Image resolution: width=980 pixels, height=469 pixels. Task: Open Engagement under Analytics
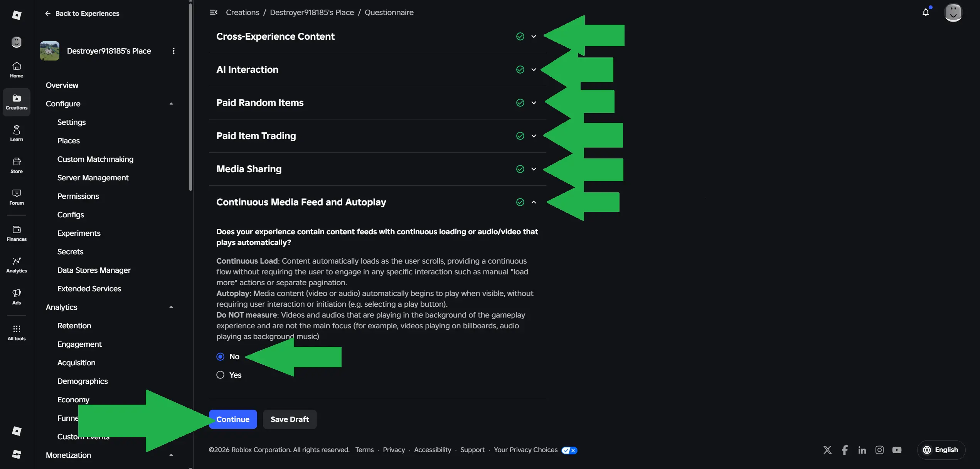[x=79, y=344]
